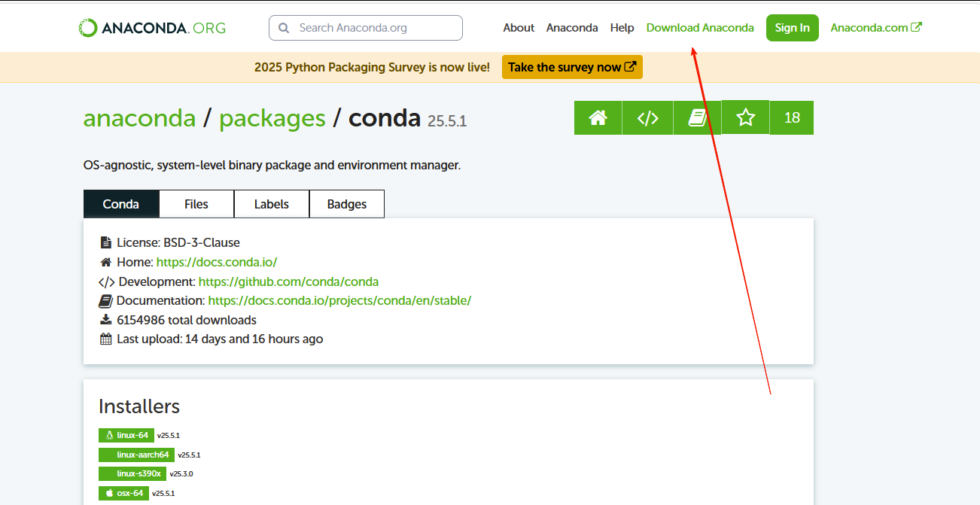Open the About menu item

[519, 28]
